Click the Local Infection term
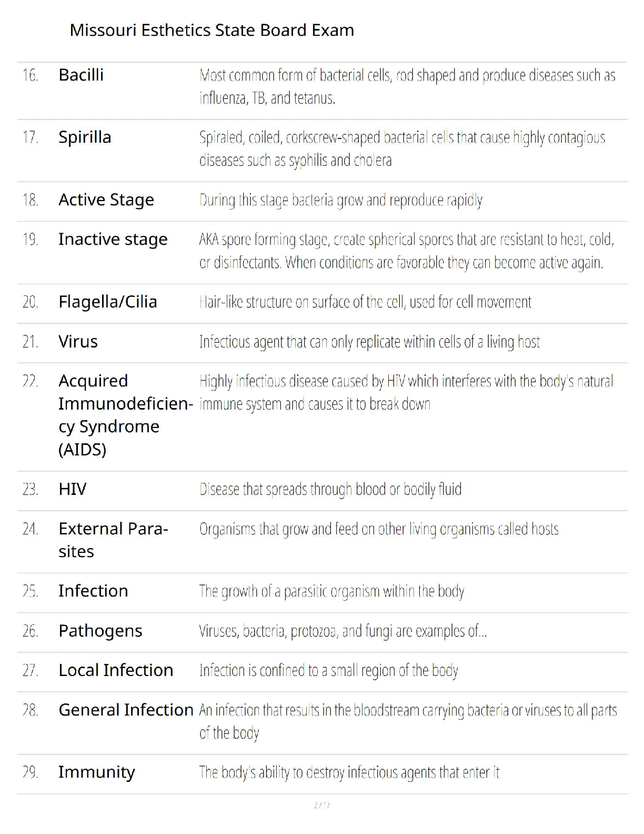Viewport: 644px width, 834px height. (116, 670)
